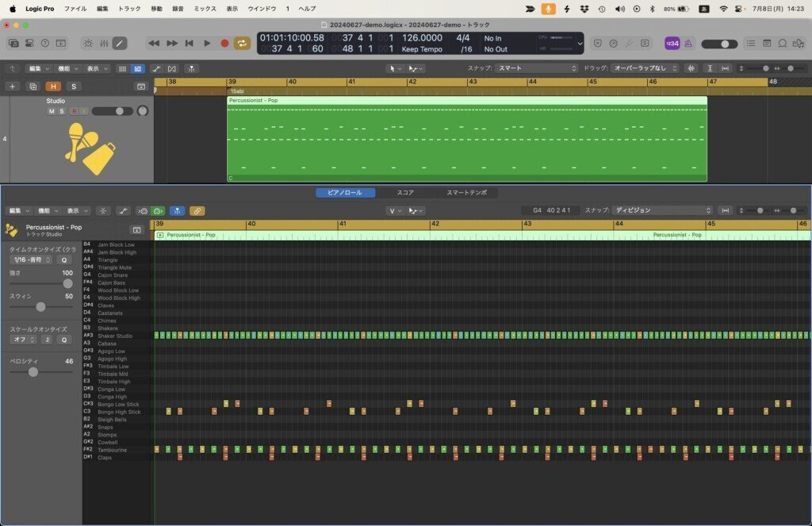Open Smart Controls dial icon
The height and width of the screenshot is (526, 812).
coord(89,44)
